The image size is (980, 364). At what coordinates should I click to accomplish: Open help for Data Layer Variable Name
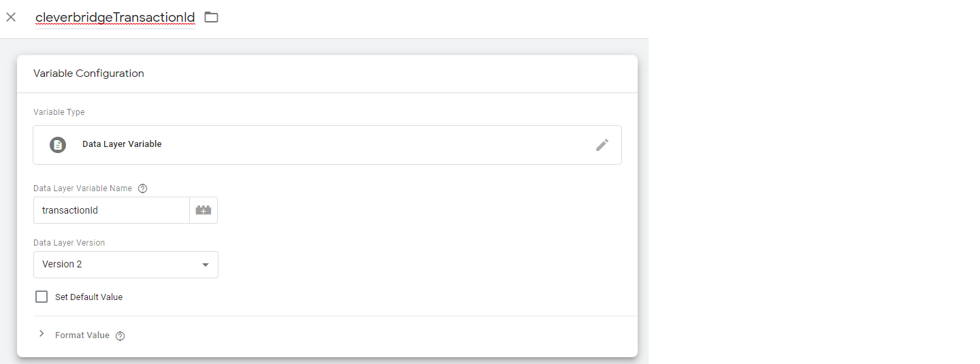(x=142, y=188)
